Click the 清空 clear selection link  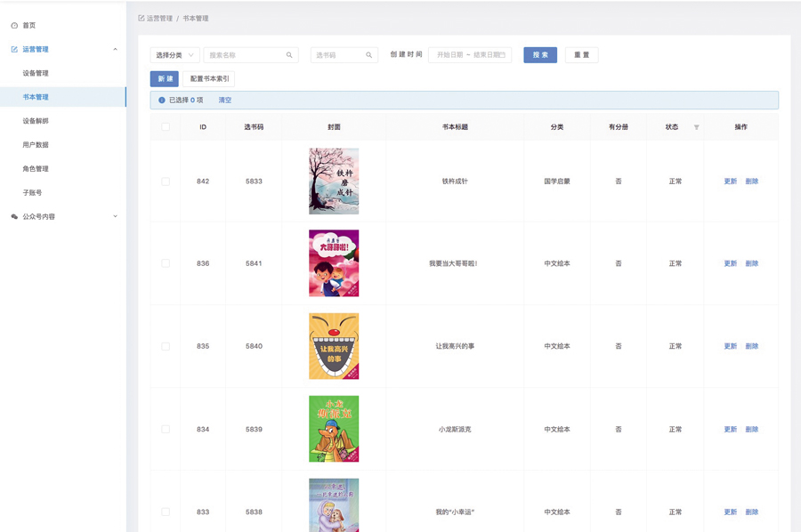tap(225, 100)
